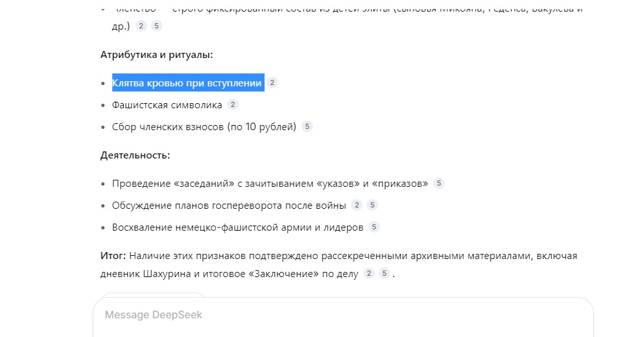Click the 'Атрибутика и ритуалы:' heading
Viewport: 644px width, 337px height.
pyautogui.click(x=156, y=55)
